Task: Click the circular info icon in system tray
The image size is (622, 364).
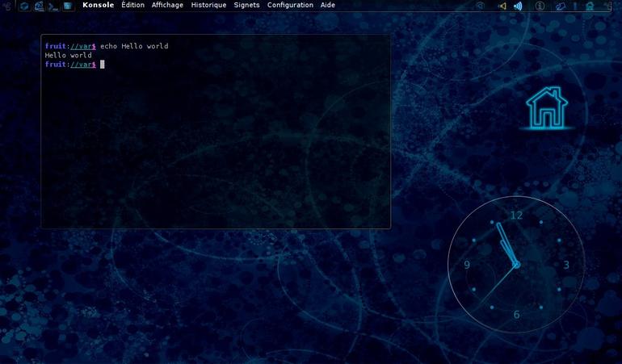Action: (x=540, y=6)
